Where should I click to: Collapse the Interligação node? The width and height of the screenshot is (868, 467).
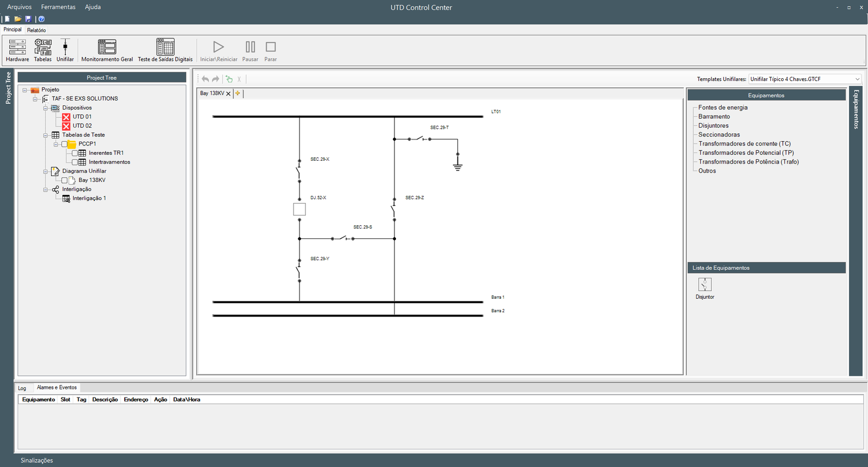(46, 190)
